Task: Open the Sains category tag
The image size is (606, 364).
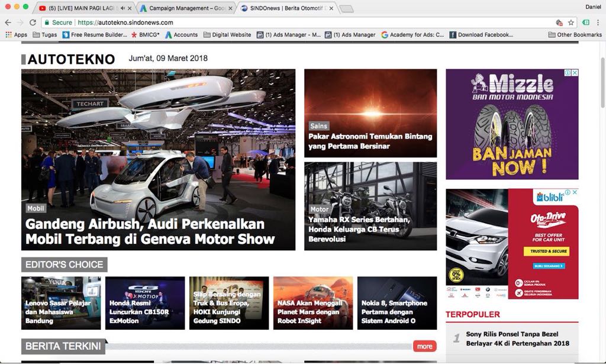Action: (x=319, y=126)
